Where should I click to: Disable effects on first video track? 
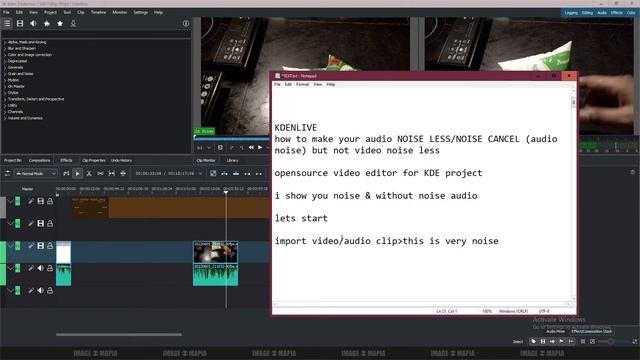[31, 201]
